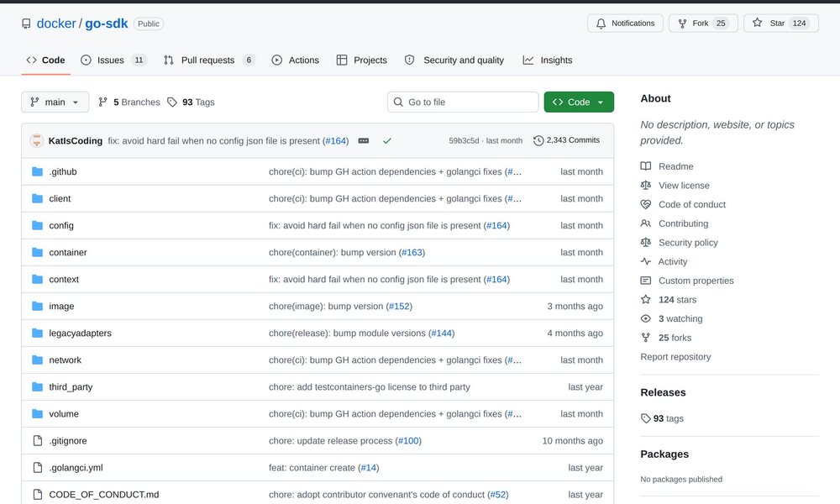Open the docker organization link
Screen dimensions: 840x504
point(56,24)
